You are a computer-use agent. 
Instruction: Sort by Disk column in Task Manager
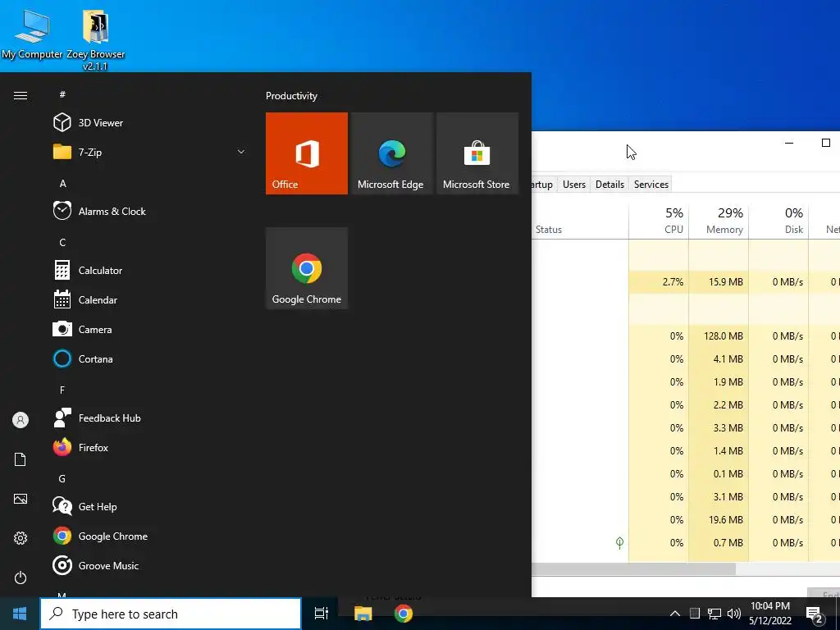pos(779,221)
